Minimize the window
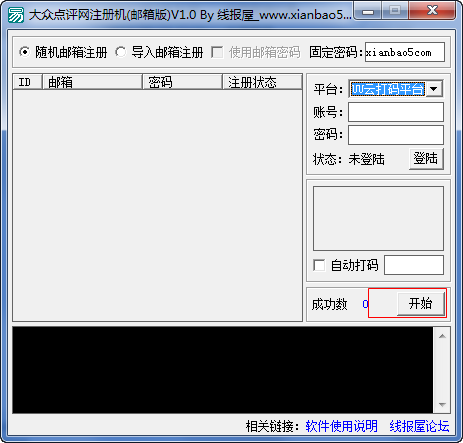Image resolution: width=463 pixels, height=443 pixels. coord(368,12)
